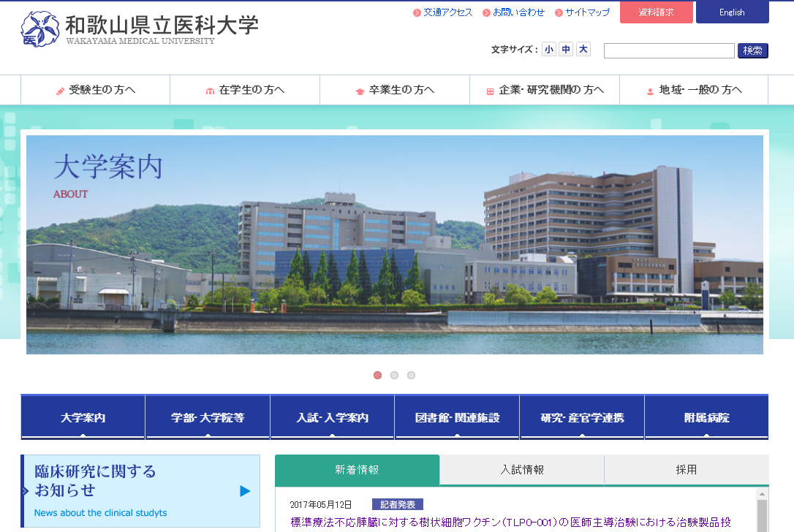Viewport: 794px width, 532px height.
Task: Switch to the 採用 tab
Action: tap(686, 470)
